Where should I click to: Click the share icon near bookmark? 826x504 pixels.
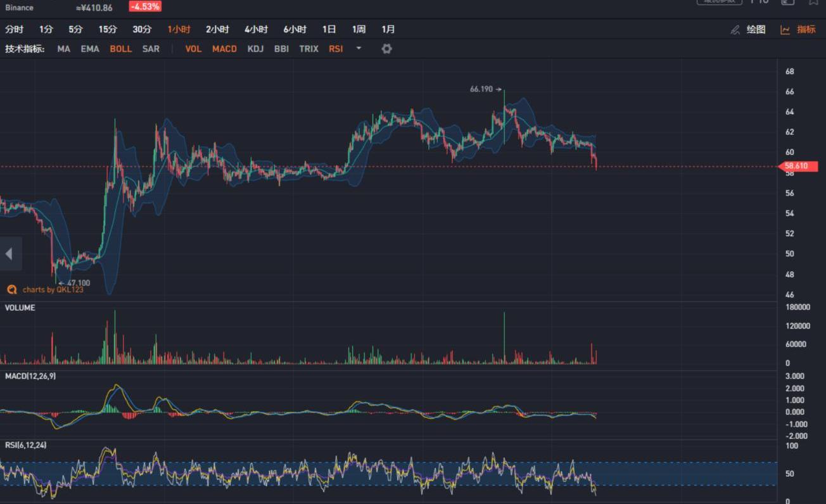click(787, 3)
